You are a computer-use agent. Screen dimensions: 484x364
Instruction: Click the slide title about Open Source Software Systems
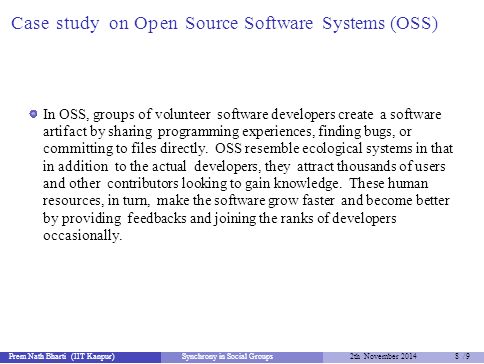point(224,24)
